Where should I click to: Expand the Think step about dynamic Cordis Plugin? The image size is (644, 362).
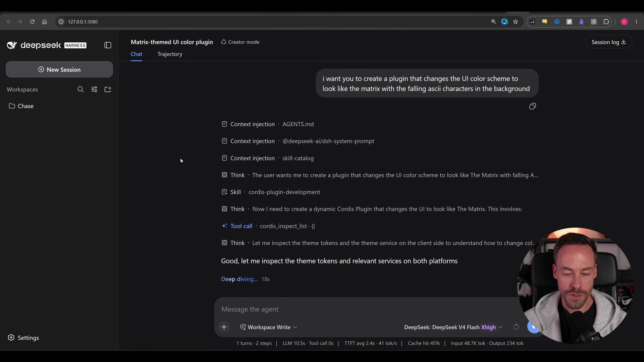372,209
